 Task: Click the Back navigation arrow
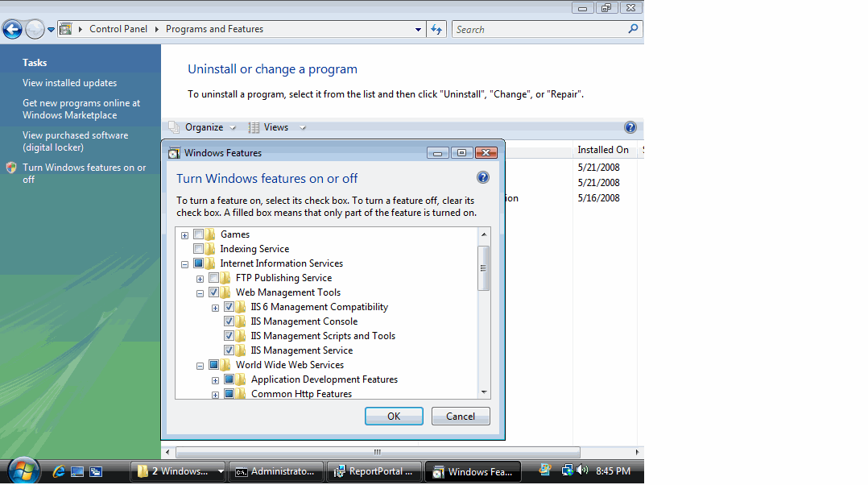[x=13, y=29]
